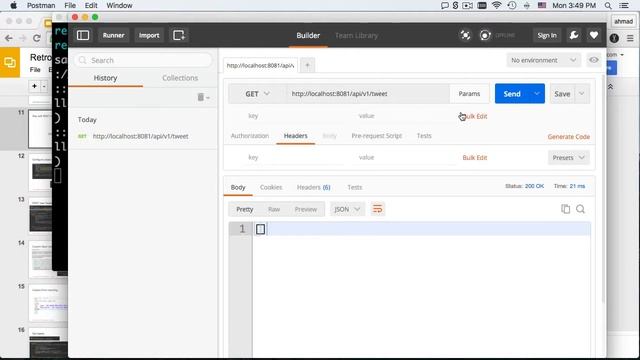The image size is (640, 360).
Task: Click the sync status offline icon
Action: pyautogui.click(x=485, y=36)
